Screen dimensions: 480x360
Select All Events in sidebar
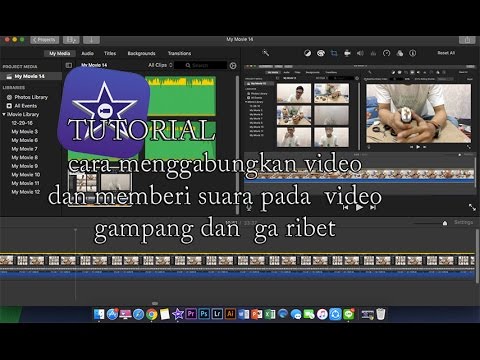coord(26,106)
